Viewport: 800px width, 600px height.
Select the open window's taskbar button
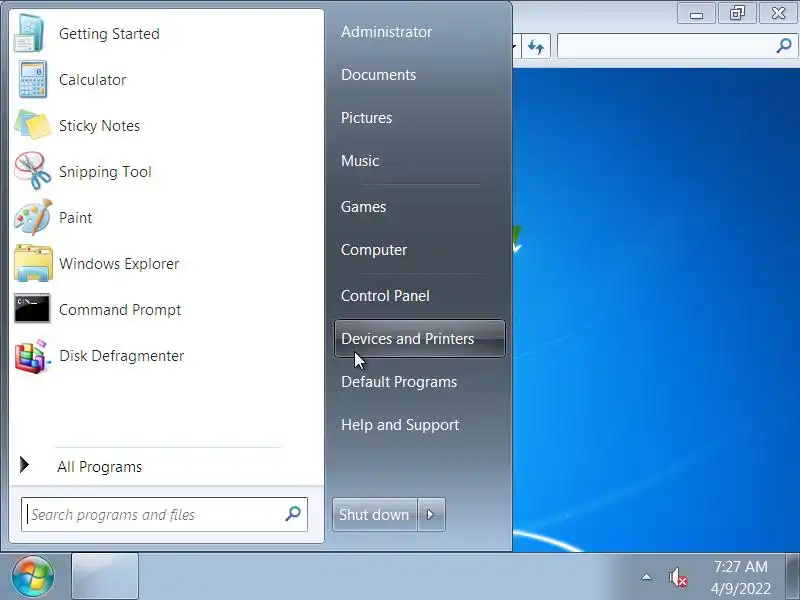pos(105,576)
